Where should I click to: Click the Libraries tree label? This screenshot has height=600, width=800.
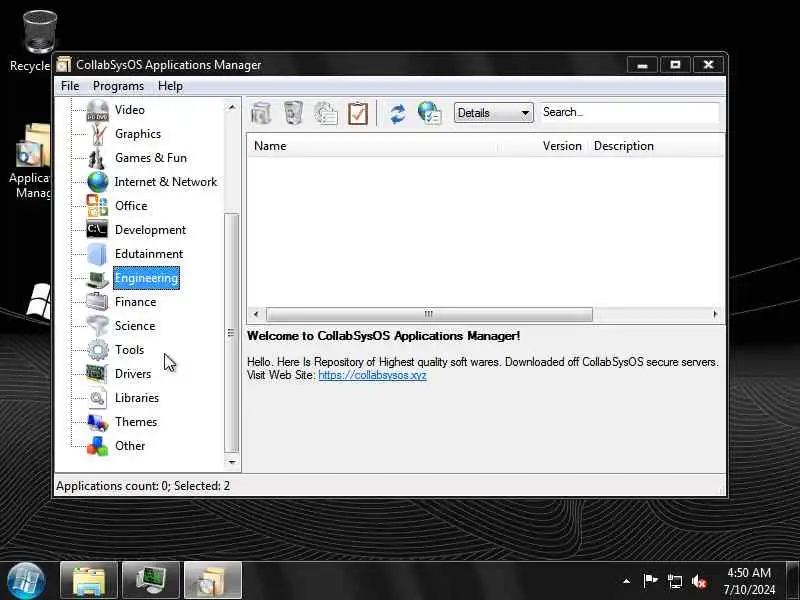137,398
